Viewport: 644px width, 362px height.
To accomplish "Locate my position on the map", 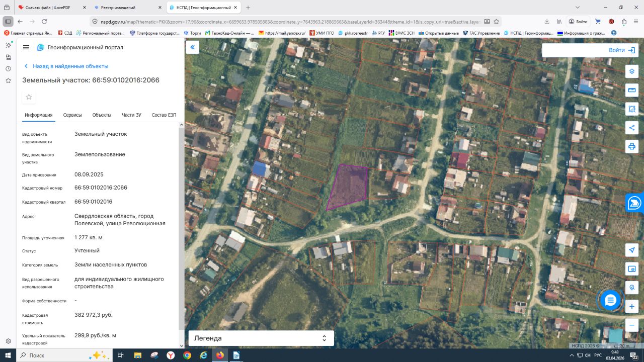I will click(x=632, y=250).
